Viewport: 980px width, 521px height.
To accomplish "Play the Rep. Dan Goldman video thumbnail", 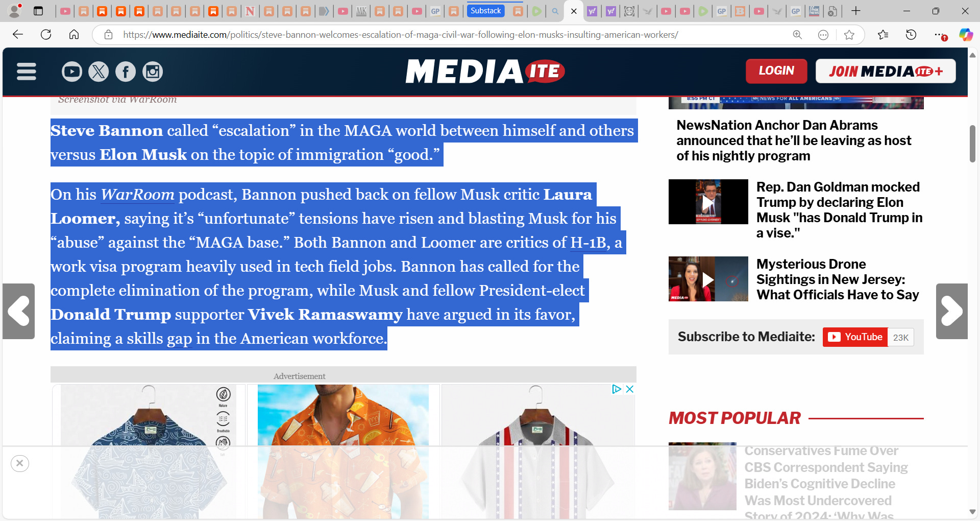I will (x=708, y=202).
